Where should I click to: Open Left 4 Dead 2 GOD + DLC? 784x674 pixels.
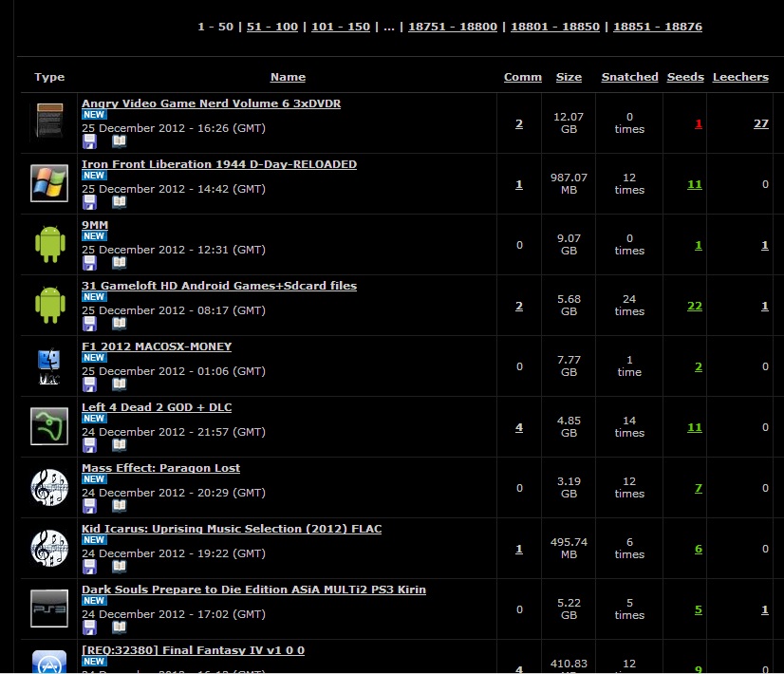coord(157,407)
